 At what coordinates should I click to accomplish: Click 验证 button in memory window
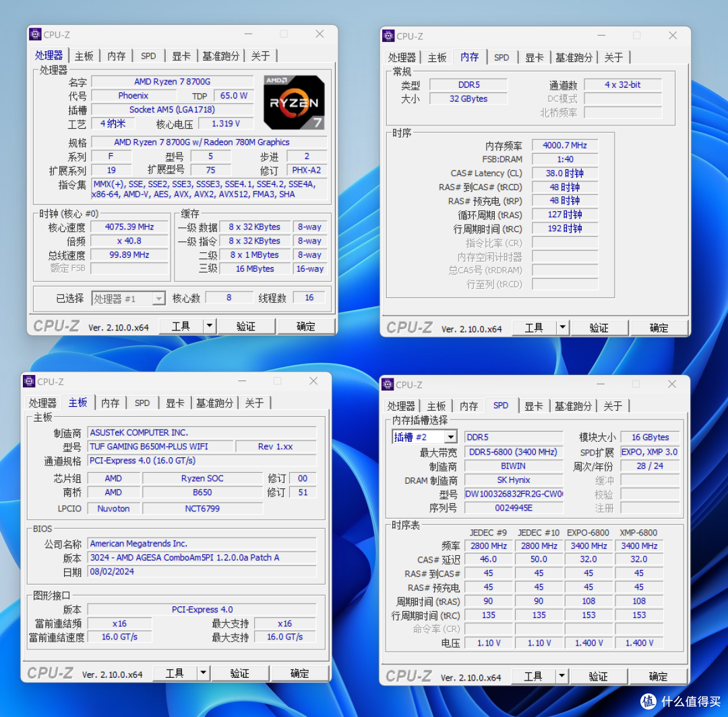(599, 328)
